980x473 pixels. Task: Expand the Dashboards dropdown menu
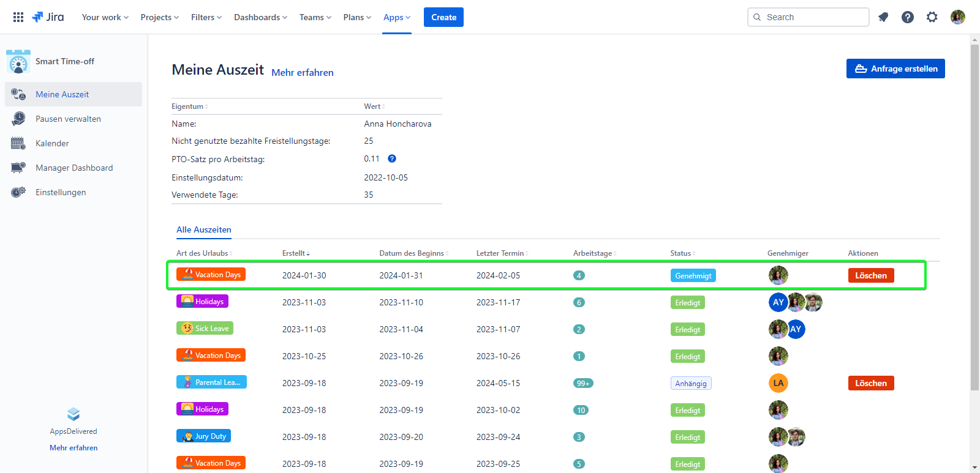tap(260, 17)
